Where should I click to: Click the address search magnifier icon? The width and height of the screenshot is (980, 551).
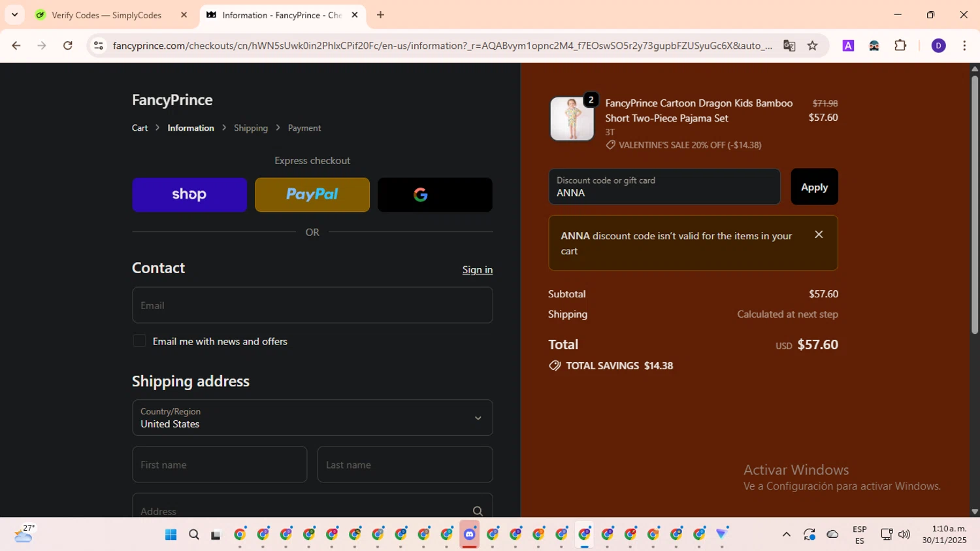pos(478,511)
